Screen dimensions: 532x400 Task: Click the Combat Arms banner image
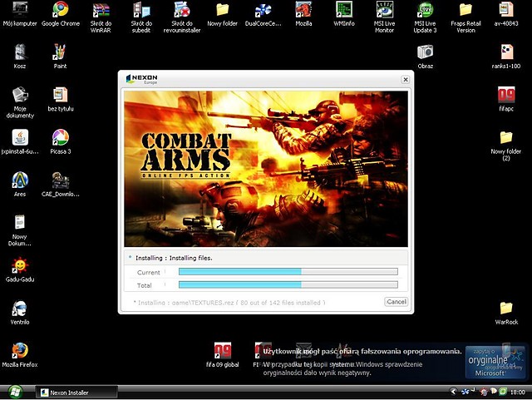(266, 169)
